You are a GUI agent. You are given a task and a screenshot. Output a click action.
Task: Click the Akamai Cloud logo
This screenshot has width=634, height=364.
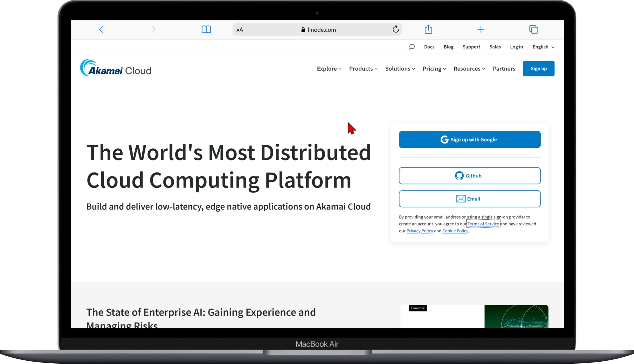116,68
